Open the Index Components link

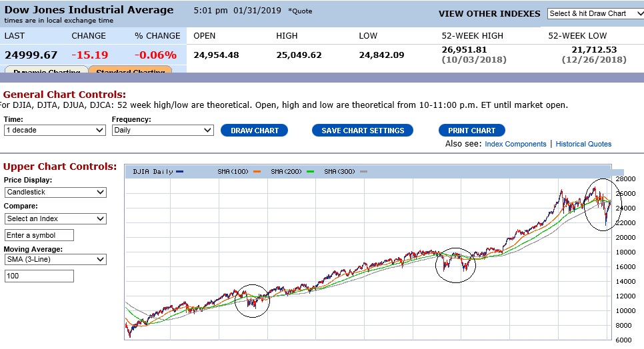[x=515, y=144]
